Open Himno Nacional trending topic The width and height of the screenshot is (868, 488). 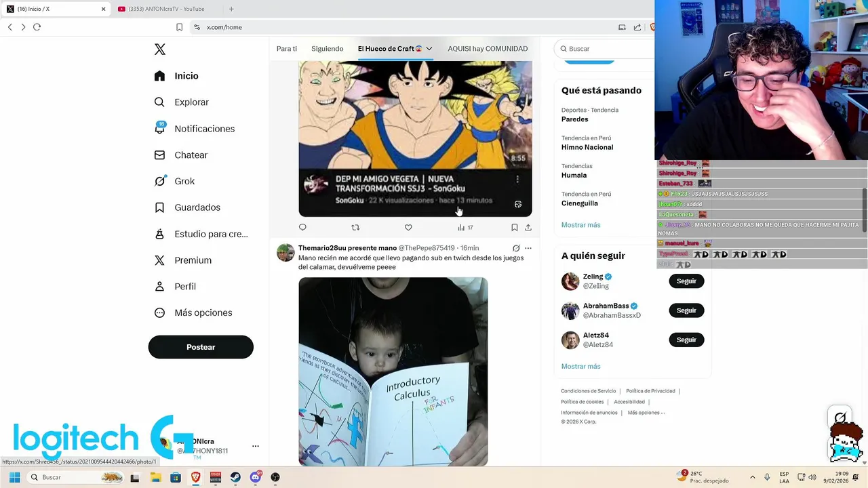[587, 147]
